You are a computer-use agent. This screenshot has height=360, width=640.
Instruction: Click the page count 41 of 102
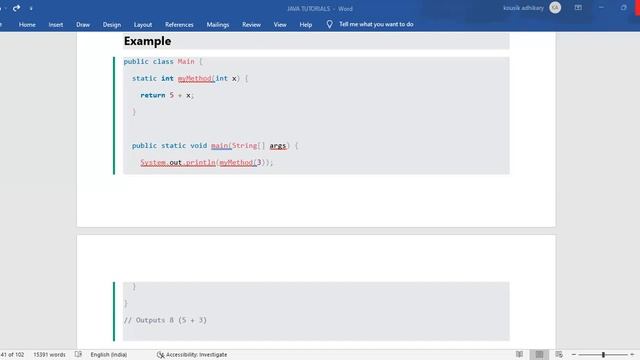pos(12,354)
